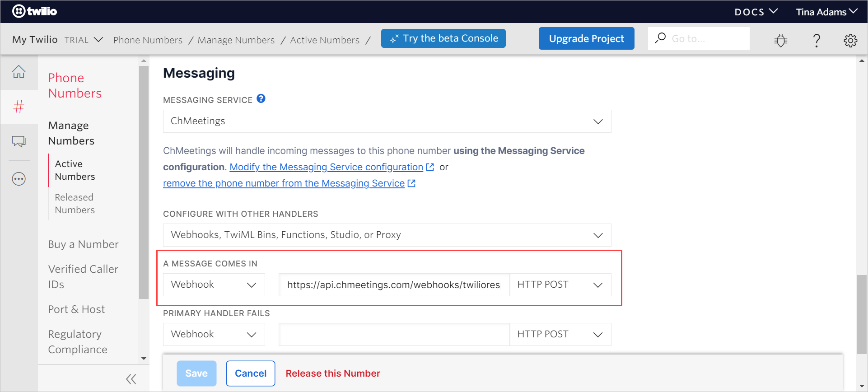The width and height of the screenshot is (868, 392).
Task: Click the incoming message webhook URL field
Action: click(x=394, y=285)
